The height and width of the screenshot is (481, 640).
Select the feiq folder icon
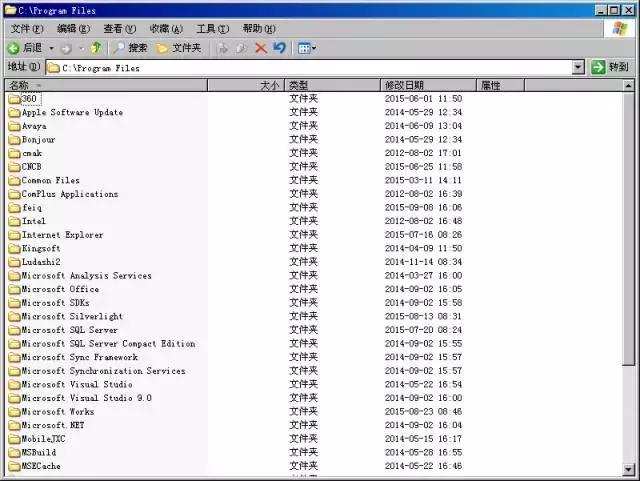(x=14, y=208)
